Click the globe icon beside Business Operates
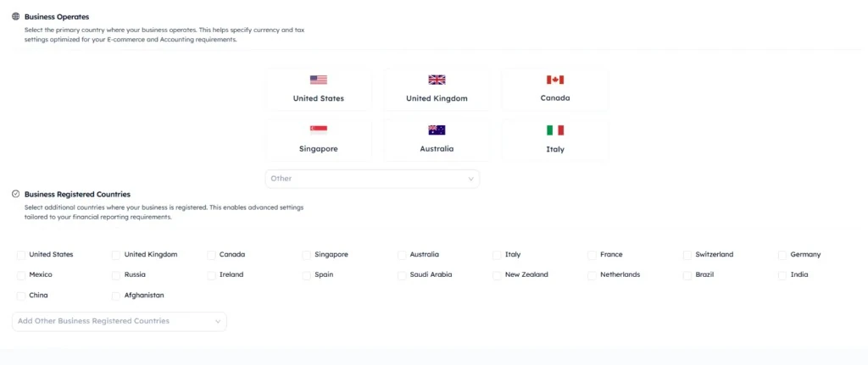 click(15, 17)
